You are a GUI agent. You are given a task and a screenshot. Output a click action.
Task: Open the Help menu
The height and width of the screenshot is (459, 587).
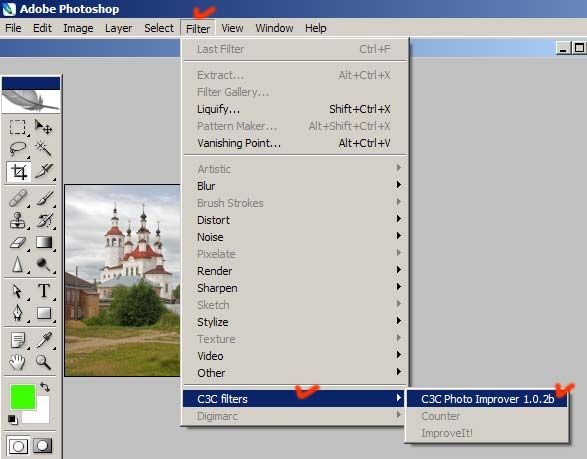tap(315, 28)
